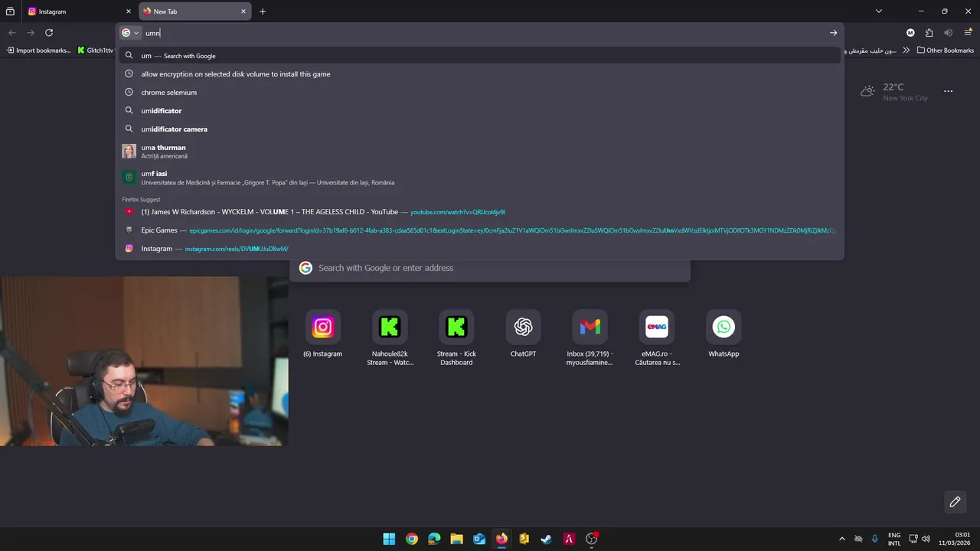Click the back navigation arrow
980x551 pixels.
(x=12, y=33)
